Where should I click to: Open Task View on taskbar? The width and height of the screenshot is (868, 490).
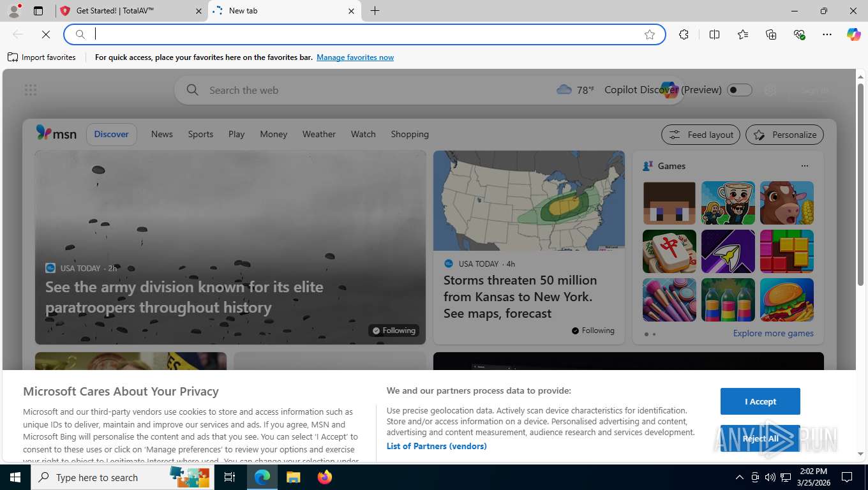coord(230,477)
